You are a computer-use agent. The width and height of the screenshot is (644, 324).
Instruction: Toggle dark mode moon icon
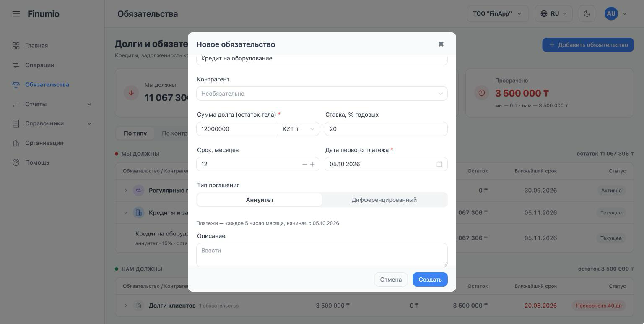point(587,14)
